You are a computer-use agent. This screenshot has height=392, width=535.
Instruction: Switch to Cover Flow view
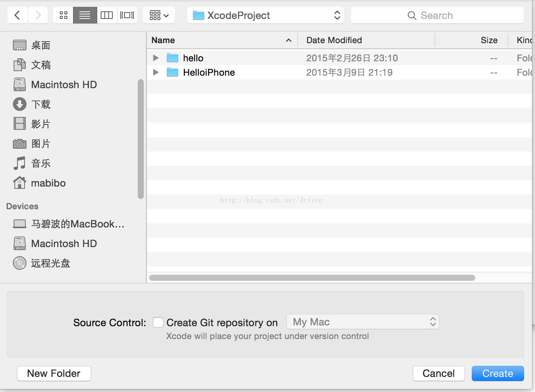pyautogui.click(x=127, y=15)
